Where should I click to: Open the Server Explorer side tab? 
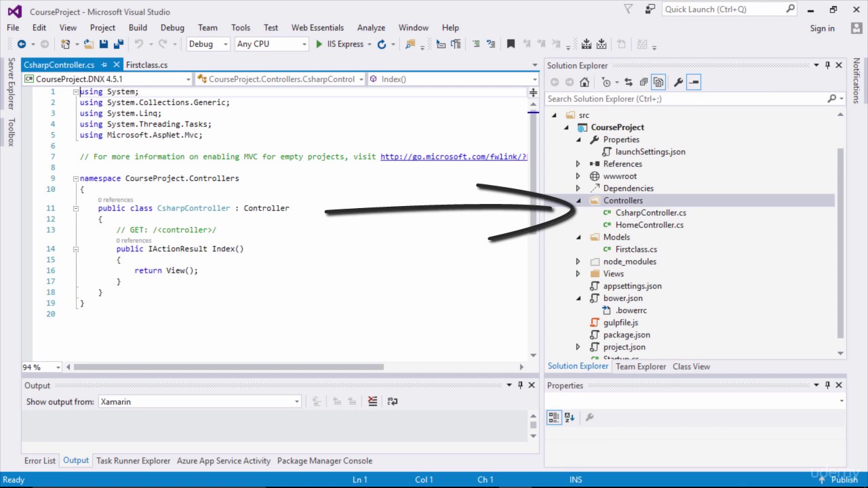tap(11, 83)
